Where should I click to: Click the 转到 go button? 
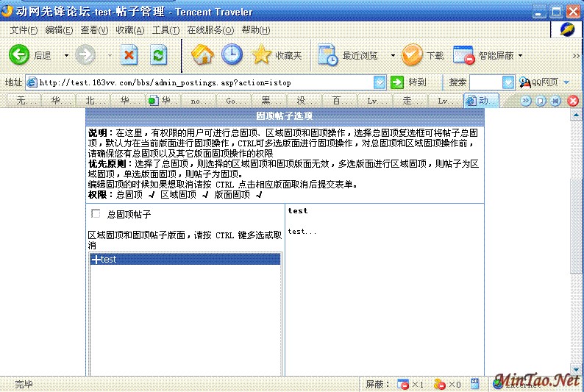pyautogui.click(x=409, y=82)
